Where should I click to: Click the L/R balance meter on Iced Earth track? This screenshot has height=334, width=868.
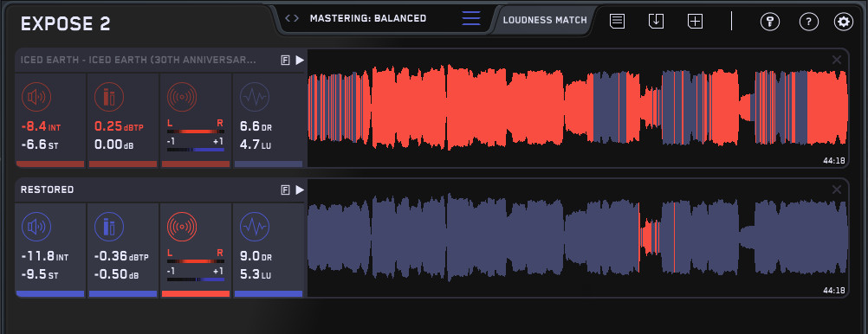tap(196, 132)
